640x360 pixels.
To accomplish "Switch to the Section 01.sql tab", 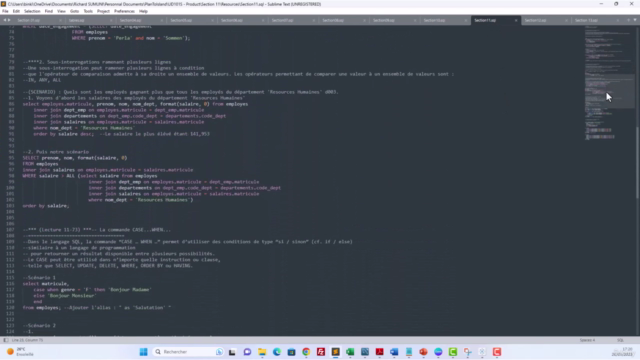I will click(x=37, y=20).
